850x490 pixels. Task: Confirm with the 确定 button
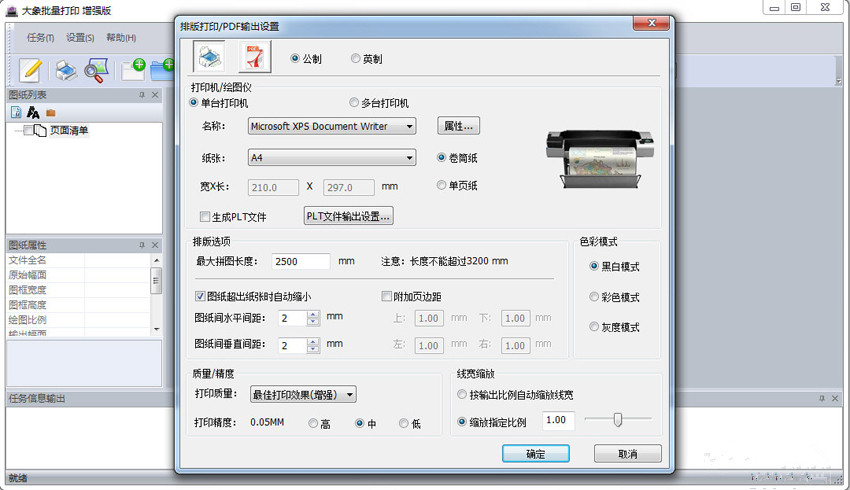(x=536, y=454)
